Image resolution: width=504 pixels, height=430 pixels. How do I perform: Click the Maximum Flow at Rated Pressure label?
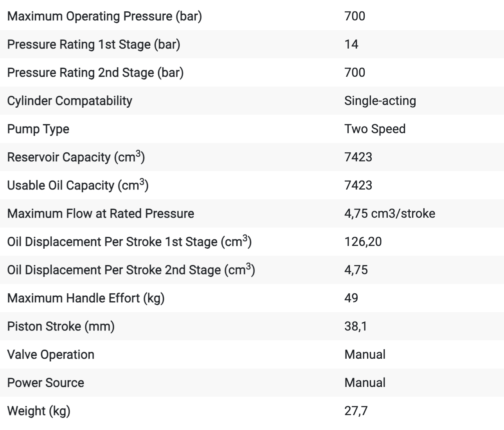pyautogui.click(x=101, y=213)
